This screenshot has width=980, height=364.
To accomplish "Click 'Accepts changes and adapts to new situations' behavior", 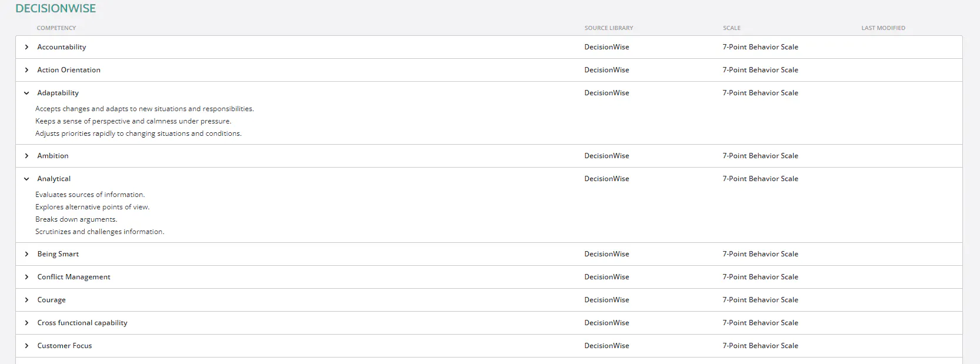I will pyautogui.click(x=145, y=109).
